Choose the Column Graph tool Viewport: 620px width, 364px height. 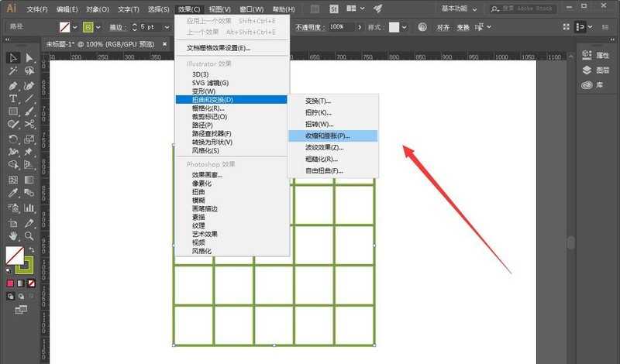click(x=29, y=208)
